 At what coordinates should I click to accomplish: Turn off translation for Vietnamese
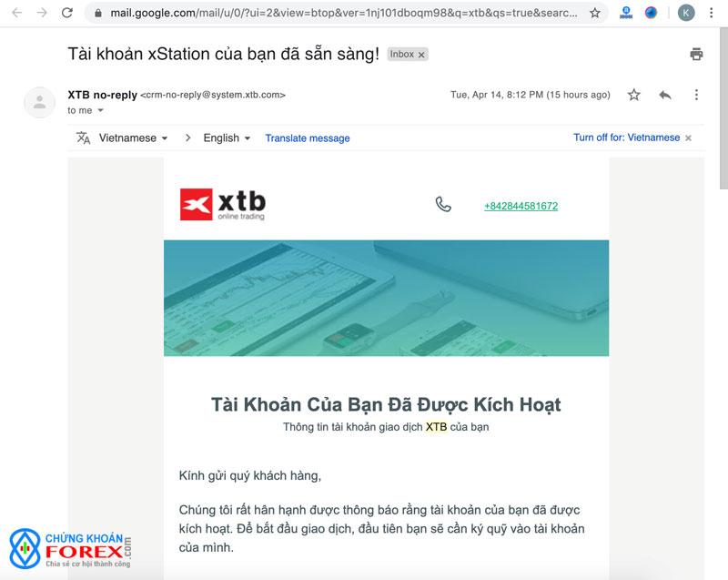pos(626,137)
